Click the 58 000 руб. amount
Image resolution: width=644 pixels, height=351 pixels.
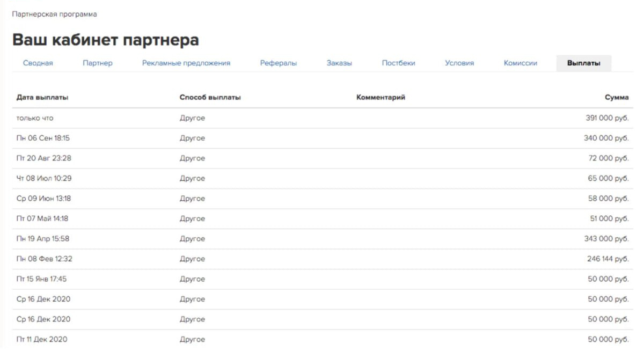pos(609,199)
